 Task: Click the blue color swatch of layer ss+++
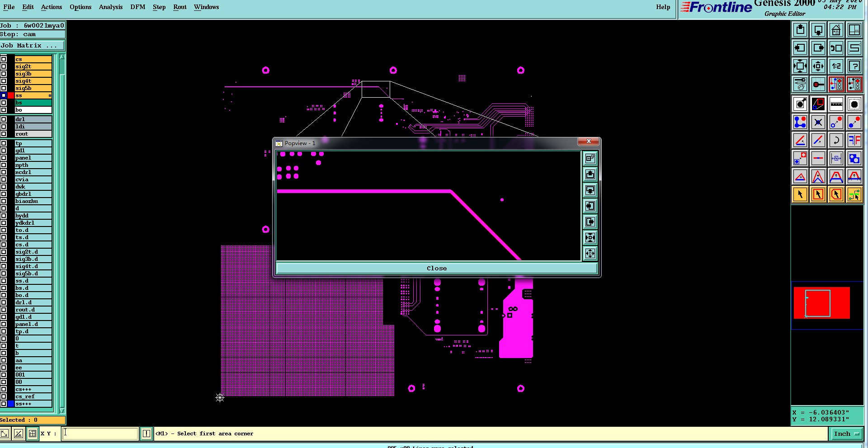11,404
